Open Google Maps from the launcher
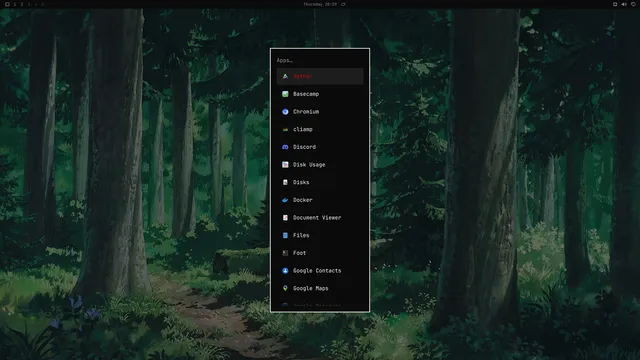This screenshot has width=640, height=360. click(320, 288)
